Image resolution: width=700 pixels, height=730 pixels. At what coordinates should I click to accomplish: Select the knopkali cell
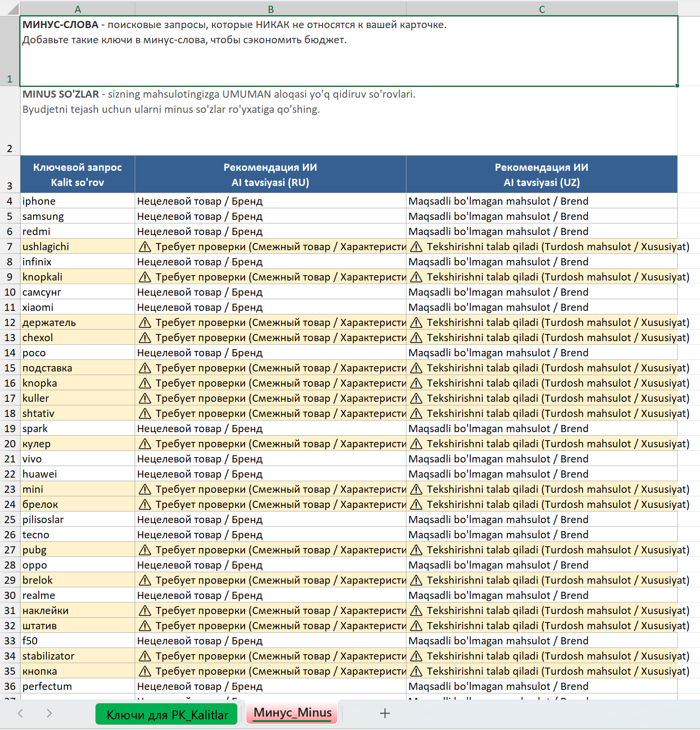(78, 276)
